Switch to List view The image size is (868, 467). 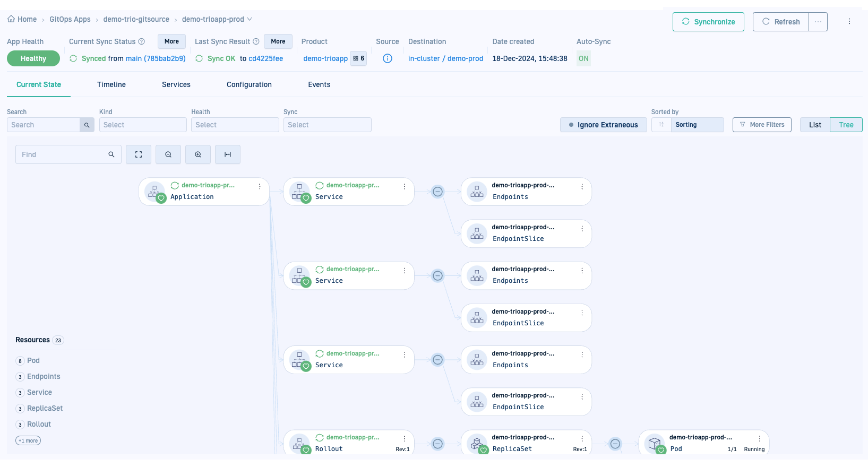pyautogui.click(x=815, y=125)
